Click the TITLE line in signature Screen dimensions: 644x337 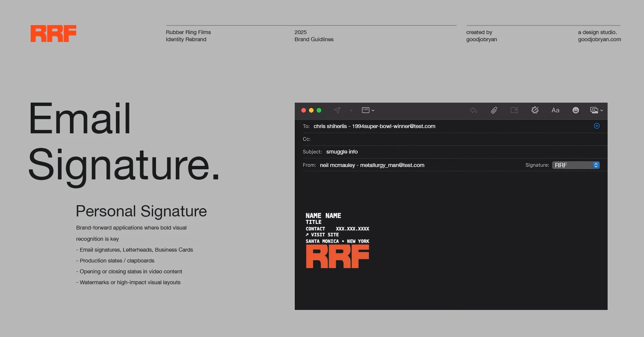tap(313, 222)
